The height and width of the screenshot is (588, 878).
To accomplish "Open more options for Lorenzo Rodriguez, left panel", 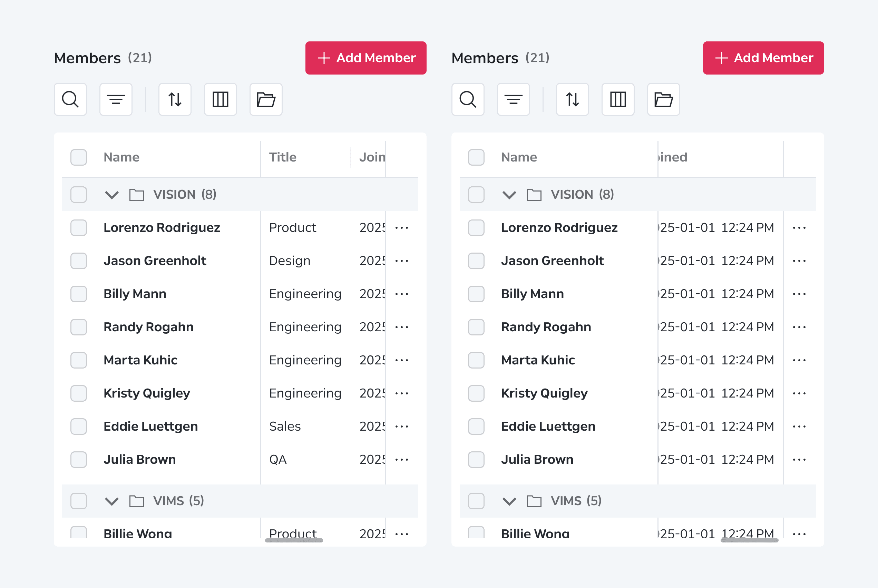I will click(402, 228).
